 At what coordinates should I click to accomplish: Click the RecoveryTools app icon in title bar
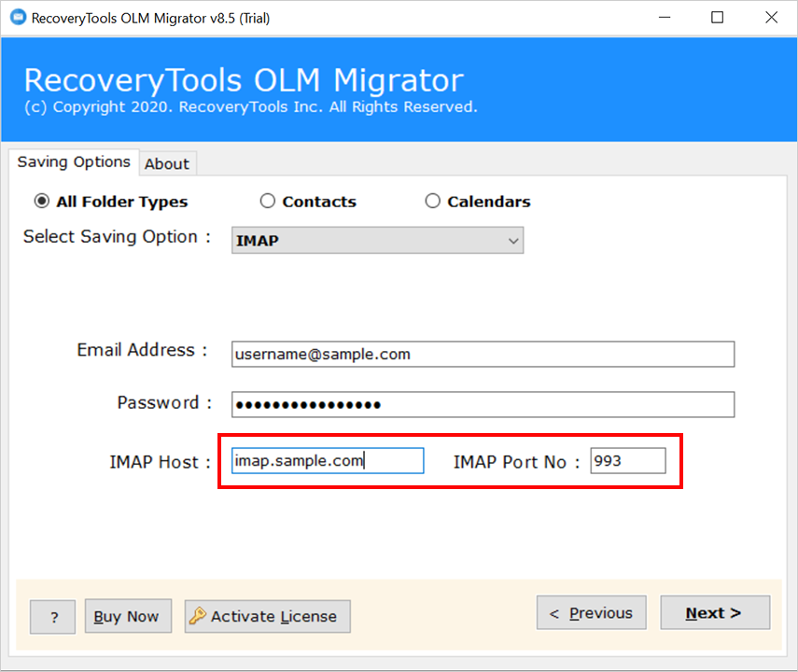19,18
